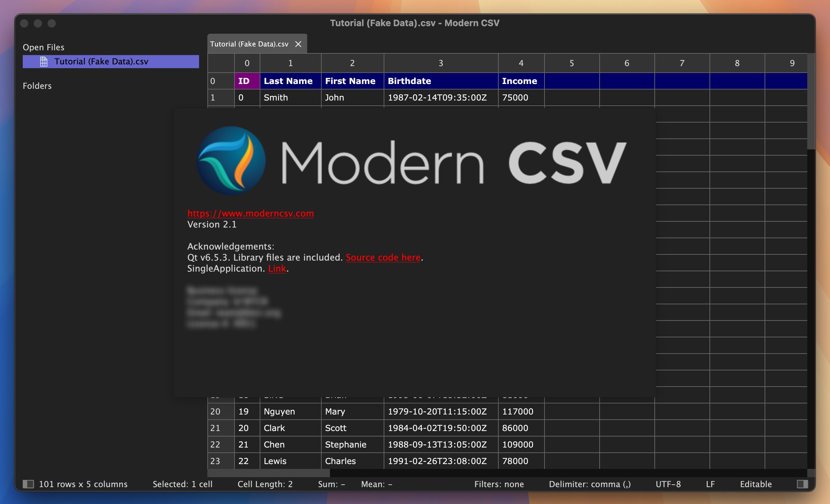
Task: Select row header 21
Action: tap(221, 428)
